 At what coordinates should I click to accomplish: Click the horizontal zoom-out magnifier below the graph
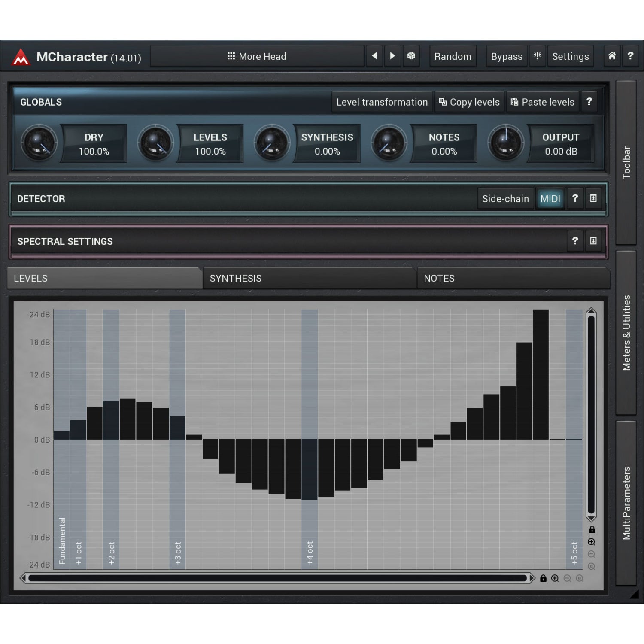coord(567,578)
